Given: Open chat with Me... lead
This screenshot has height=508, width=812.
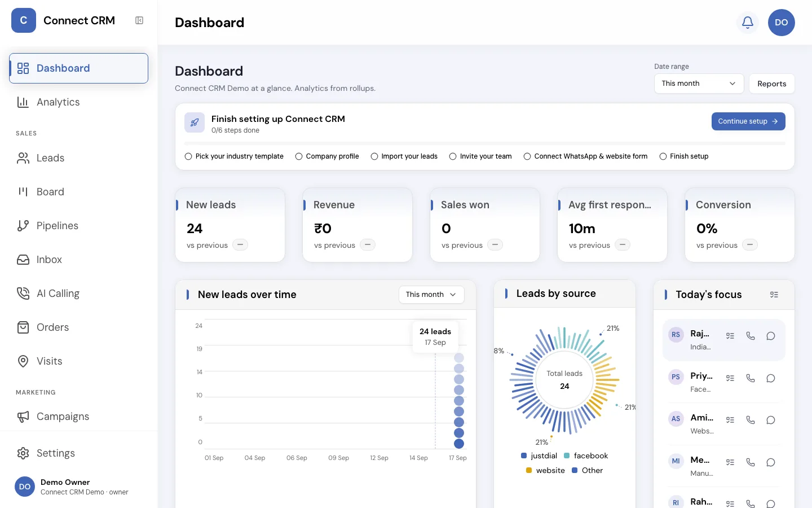Looking at the screenshot, I should pos(771,462).
